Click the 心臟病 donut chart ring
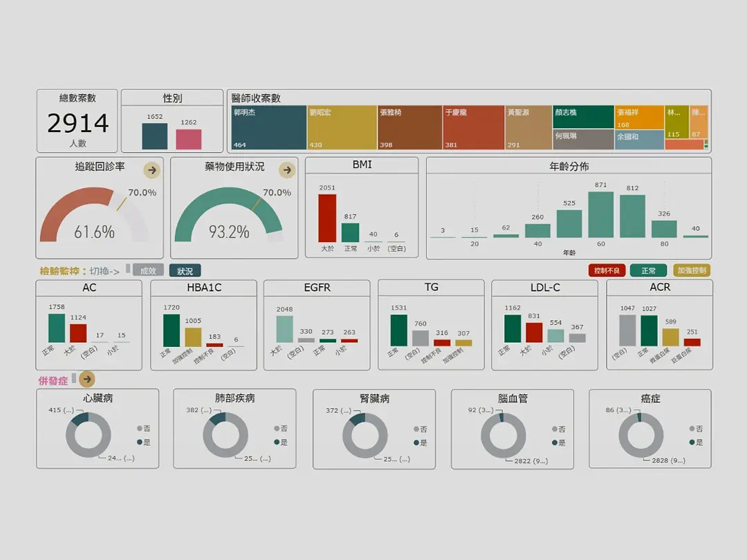This screenshot has height=560, width=747. point(88,435)
